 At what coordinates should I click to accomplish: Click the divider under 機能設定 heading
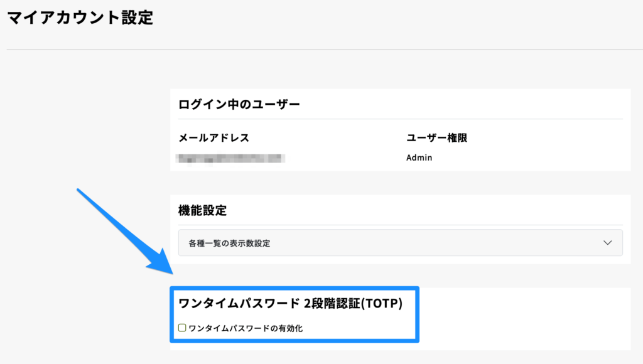click(400, 225)
